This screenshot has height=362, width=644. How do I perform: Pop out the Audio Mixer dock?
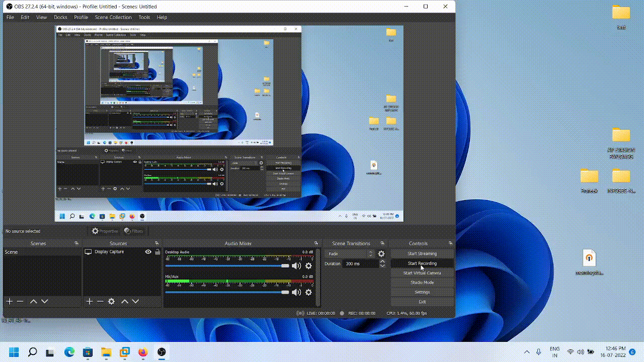(316, 243)
